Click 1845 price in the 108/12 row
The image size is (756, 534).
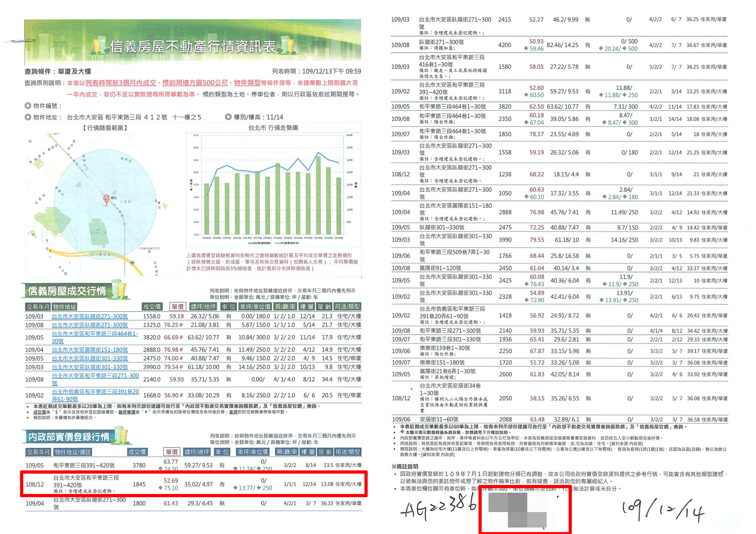click(x=139, y=484)
